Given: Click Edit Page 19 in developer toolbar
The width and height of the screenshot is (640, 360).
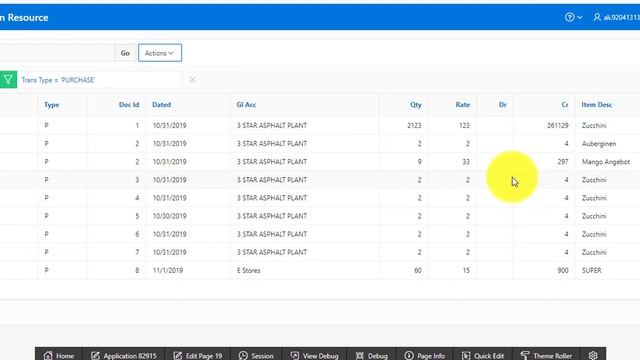Looking at the screenshot, I should coord(198,355).
